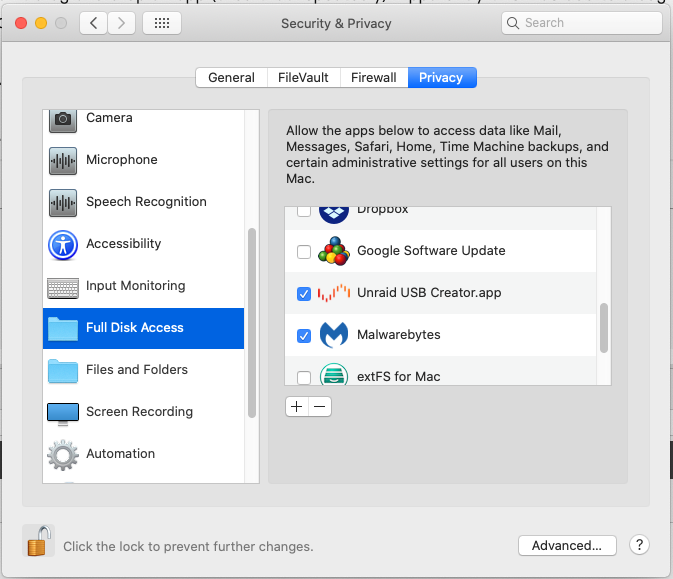Viewport: 673px width, 579px height.
Task: Select Screen Recording in the list
Action: point(139,412)
